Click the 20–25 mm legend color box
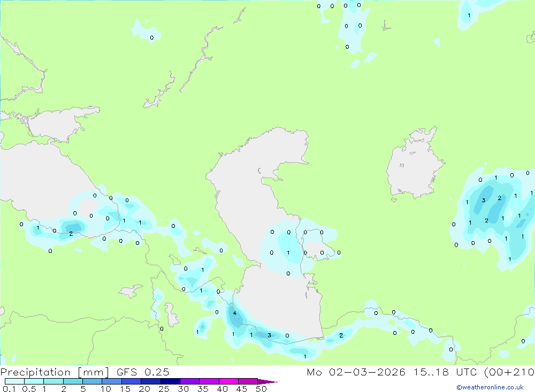The width and height of the screenshot is (535, 392). click(x=151, y=381)
